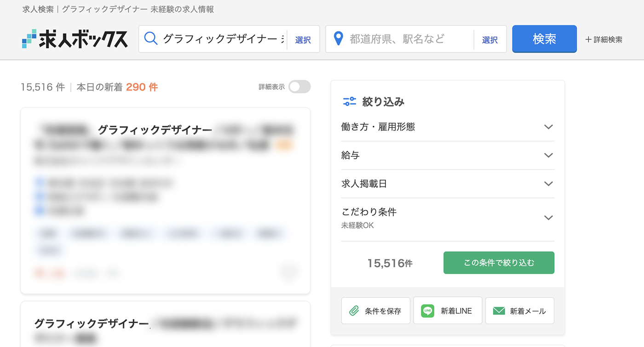Open location 選択 next to 都道府県 field
The image size is (644, 347).
[x=490, y=40]
